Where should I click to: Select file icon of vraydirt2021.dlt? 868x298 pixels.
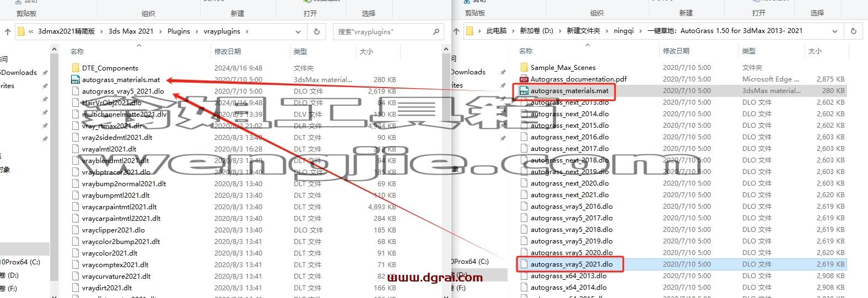(x=76, y=288)
